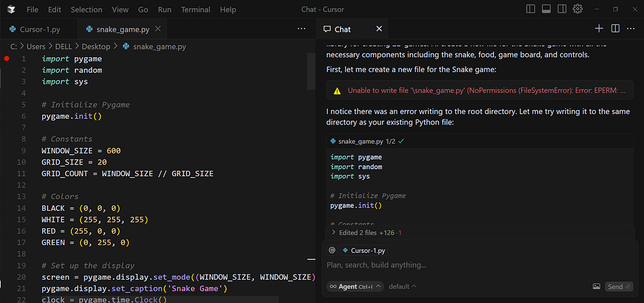Click the +126 additions count
Screen dimensions: 644x303
point(386,233)
